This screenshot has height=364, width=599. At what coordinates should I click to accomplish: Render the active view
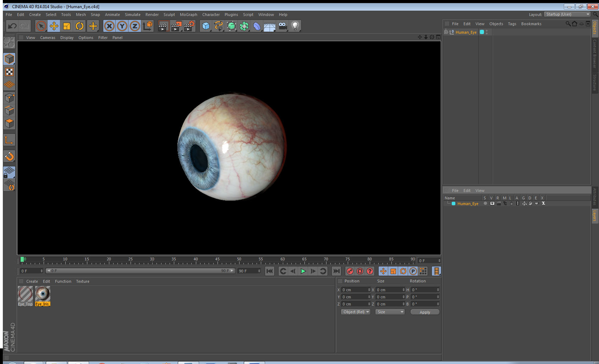(x=163, y=26)
